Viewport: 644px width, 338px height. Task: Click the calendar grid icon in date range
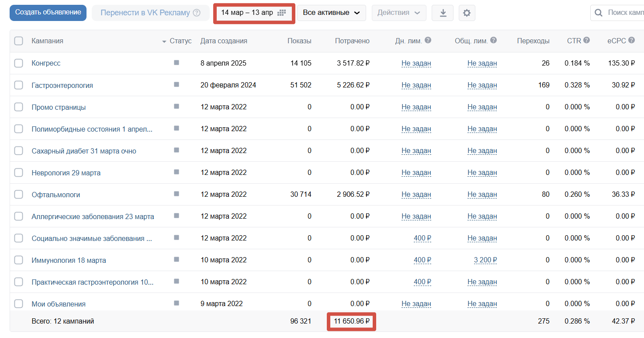pyautogui.click(x=281, y=13)
